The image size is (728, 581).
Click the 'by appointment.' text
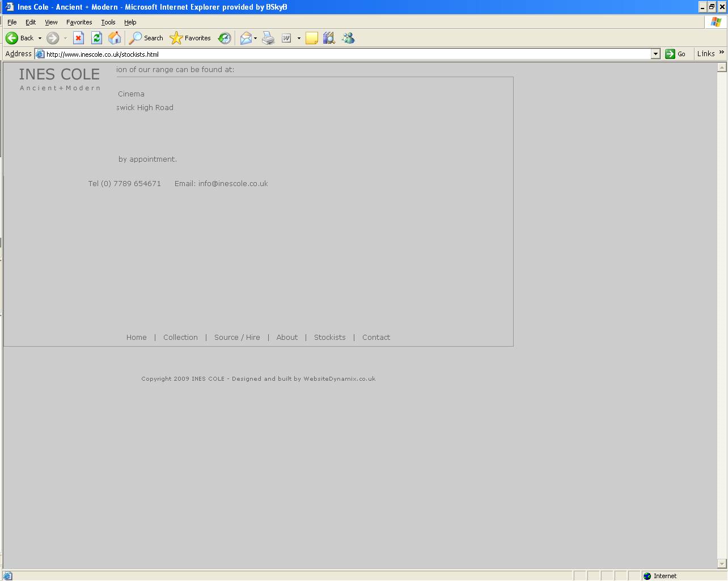pyautogui.click(x=147, y=159)
